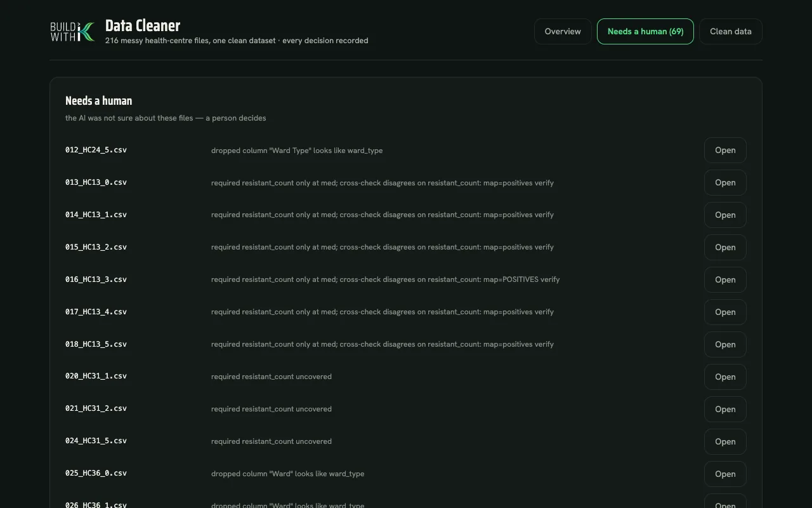This screenshot has height=508, width=812.
Task: Open the Clean data tab
Action: (x=731, y=32)
